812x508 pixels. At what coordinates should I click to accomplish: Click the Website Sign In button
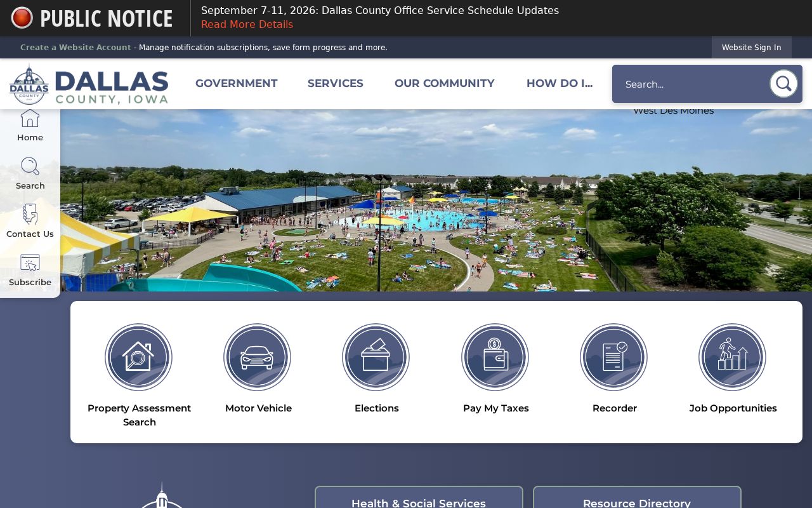click(x=751, y=48)
